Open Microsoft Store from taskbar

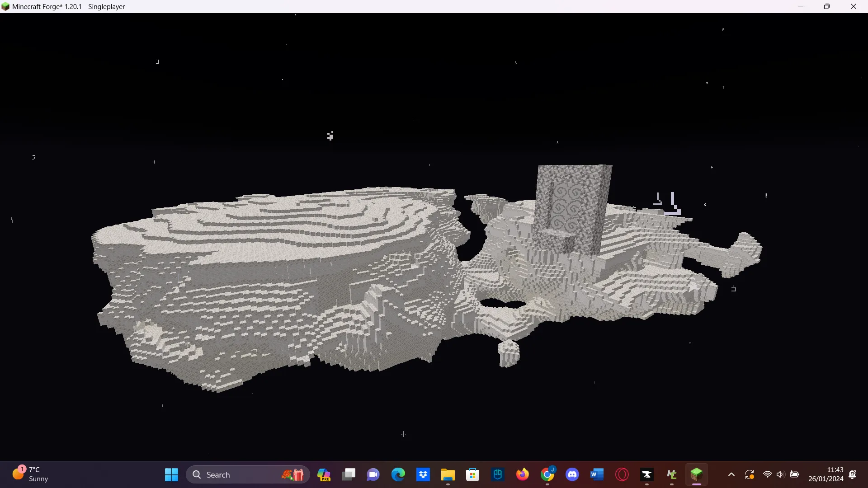point(473,474)
